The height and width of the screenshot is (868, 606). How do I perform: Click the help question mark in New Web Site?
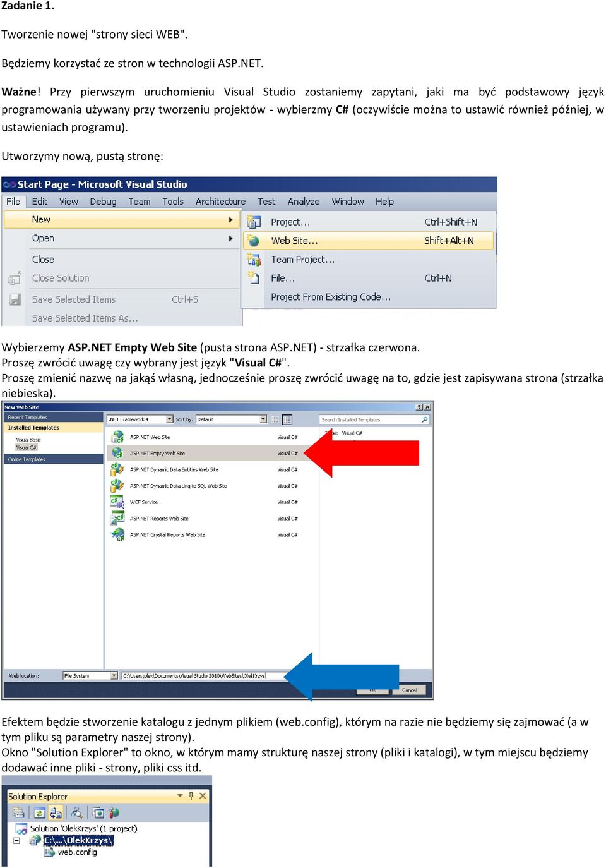tap(420, 407)
